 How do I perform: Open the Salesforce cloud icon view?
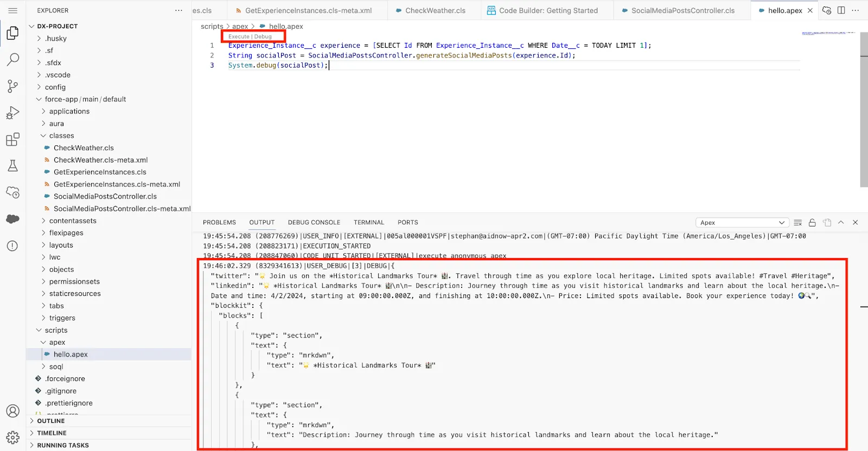click(12, 218)
